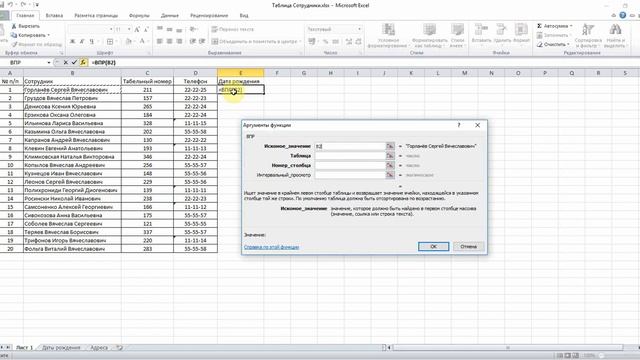Viewport: 640px width, 360px height.
Task: Toggle middle vertical alignment
Action: (170, 29)
